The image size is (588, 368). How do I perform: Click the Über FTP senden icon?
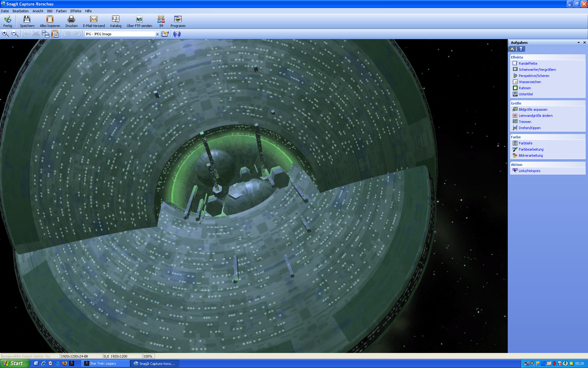tap(139, 19)
